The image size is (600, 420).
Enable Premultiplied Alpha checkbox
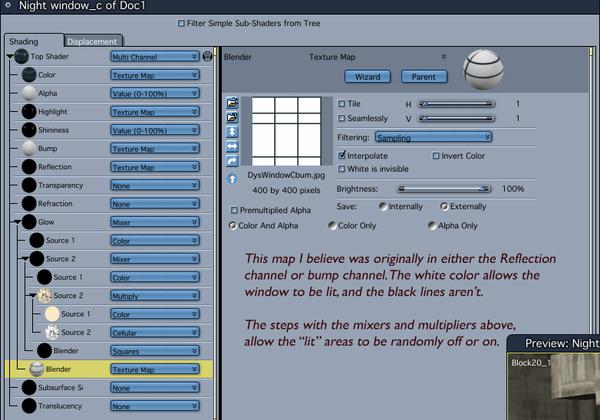click(234, 210)
